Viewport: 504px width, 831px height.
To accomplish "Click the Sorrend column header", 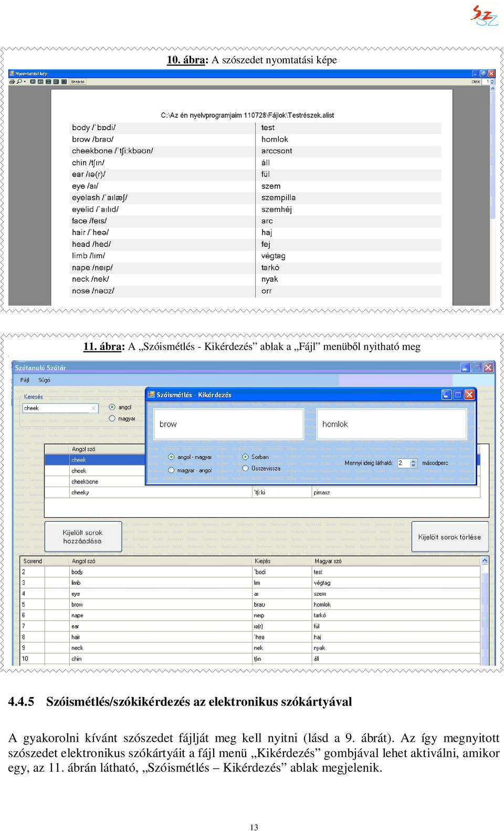I will pos(33,561).
